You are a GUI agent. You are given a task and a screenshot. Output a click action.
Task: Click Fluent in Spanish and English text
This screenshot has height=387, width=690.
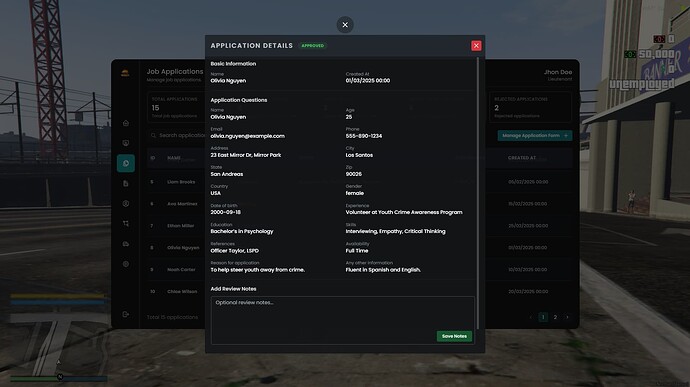point(383,270)
